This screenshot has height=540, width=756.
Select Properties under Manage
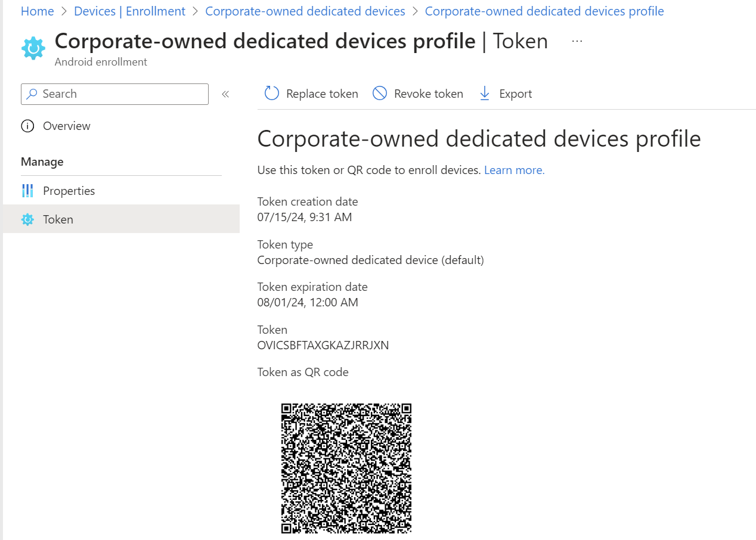[69, 190]
